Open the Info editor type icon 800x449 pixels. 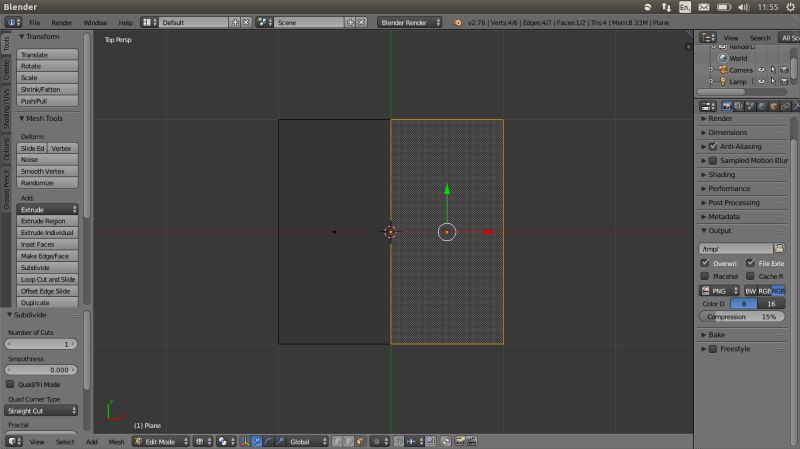[13, 22]
